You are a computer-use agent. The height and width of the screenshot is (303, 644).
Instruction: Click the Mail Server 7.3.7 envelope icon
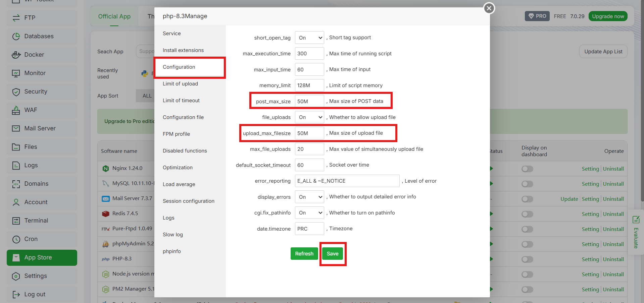(x=106, y=198)
